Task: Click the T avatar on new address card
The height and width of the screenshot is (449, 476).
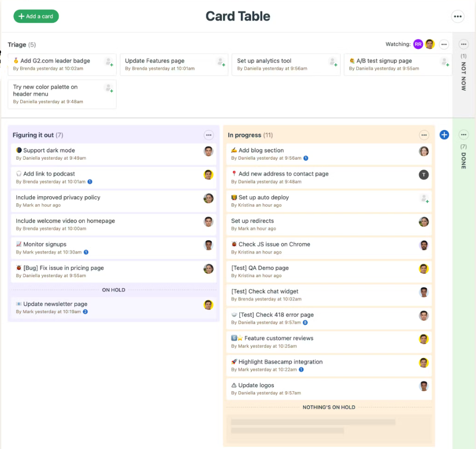Action: click(423, 175)
